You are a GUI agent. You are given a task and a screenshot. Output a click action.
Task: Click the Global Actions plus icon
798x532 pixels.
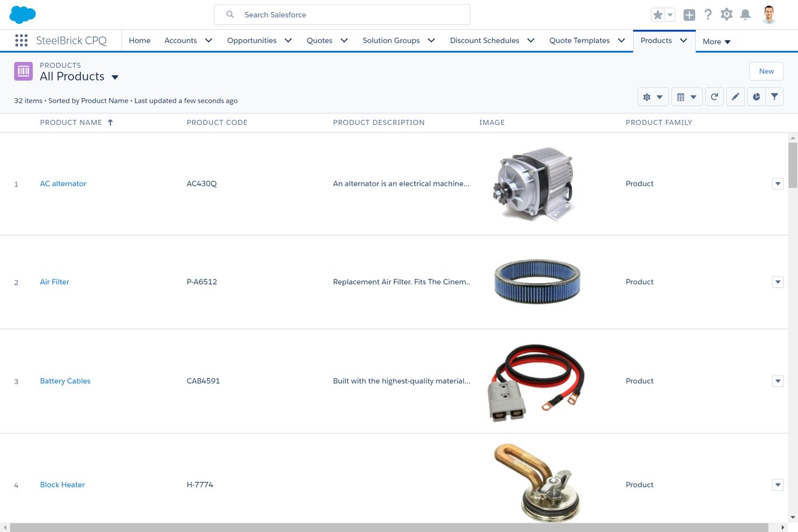(x=689, y=15)
